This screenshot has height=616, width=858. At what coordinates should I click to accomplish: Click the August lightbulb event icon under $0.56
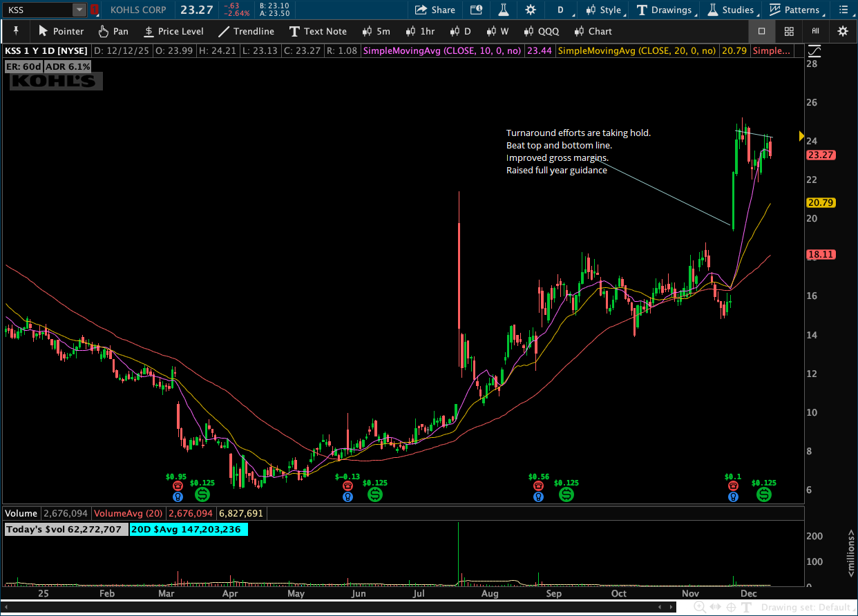point(538,496)
